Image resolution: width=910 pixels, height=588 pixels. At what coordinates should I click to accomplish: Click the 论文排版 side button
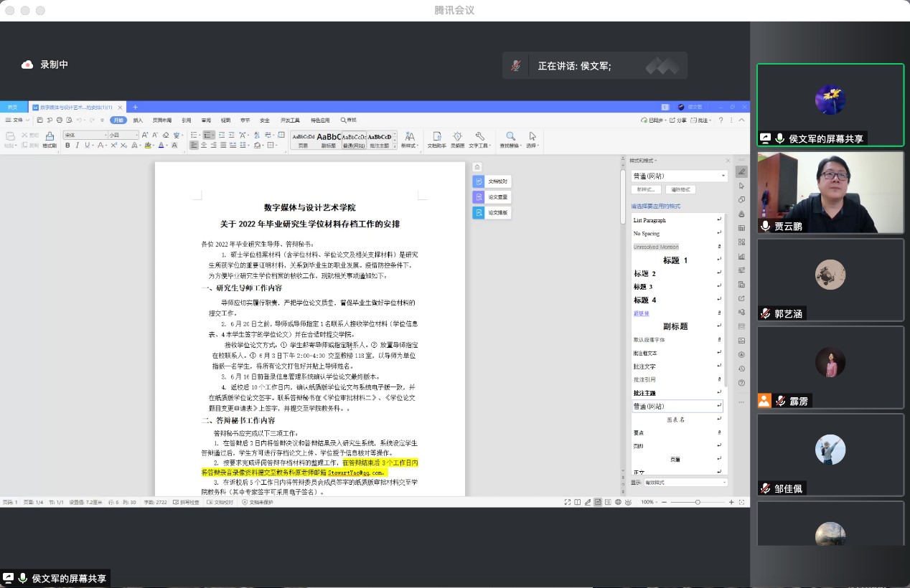point(492,213)
